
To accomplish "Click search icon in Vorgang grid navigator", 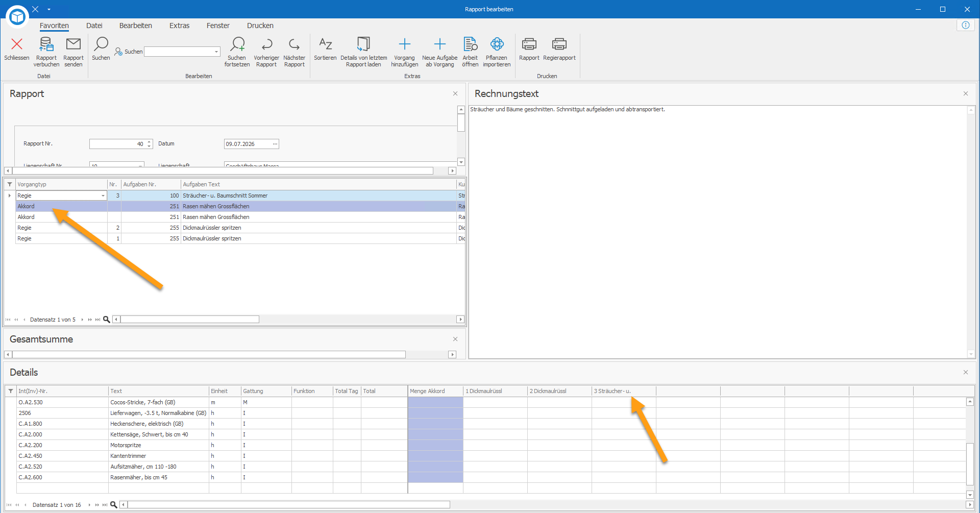I will pyautogui.click(x=107, y=320).
